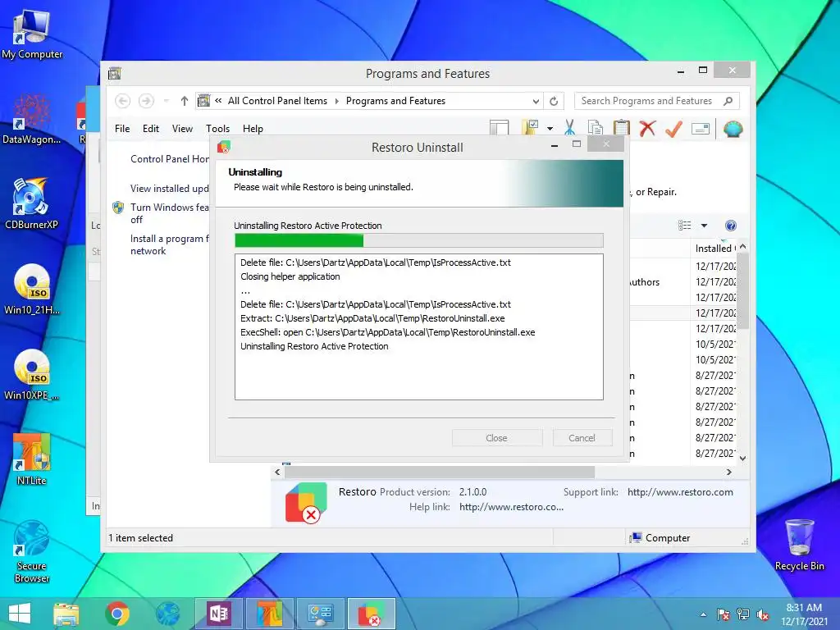Image resolution: width=840 pixels, height=630 pixels.
Task: Open the File menu
Action: pos(122,129)
